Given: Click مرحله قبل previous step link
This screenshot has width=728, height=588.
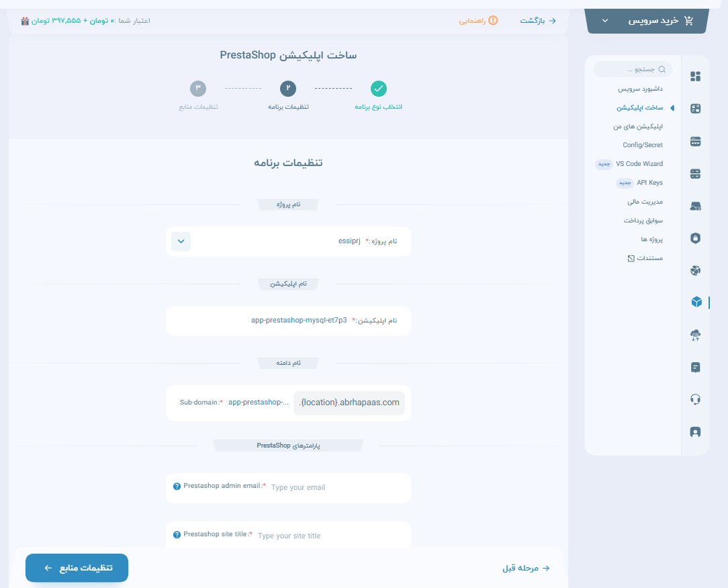Looking at the screenshot, I should click(526, 568).
